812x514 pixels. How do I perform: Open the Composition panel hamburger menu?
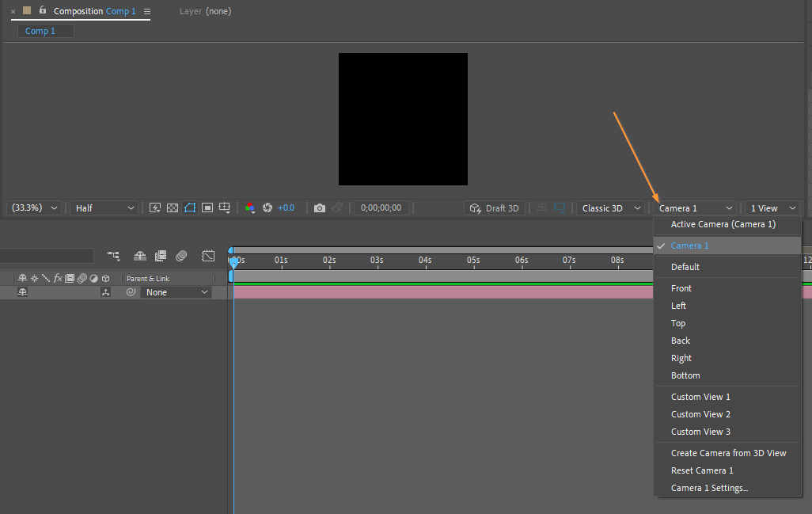[147, 11]
